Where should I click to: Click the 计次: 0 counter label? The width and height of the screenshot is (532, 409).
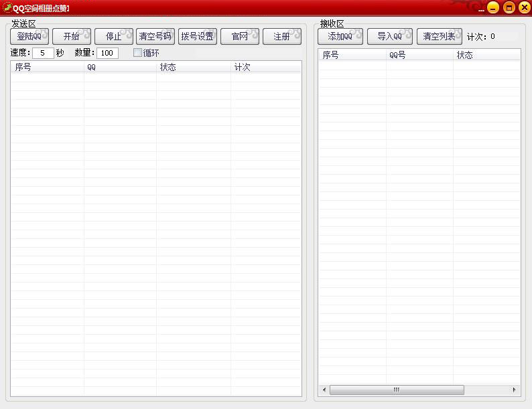click(481, 37)
